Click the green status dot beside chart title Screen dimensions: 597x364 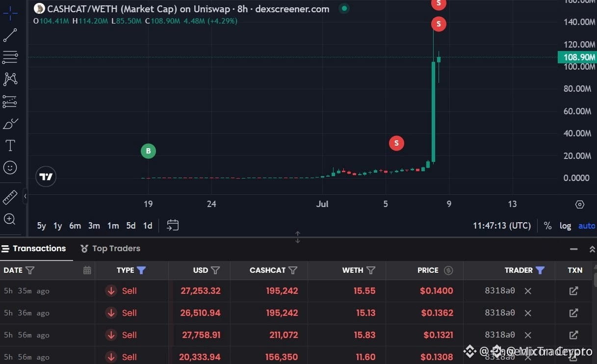[x=344, y=8]
